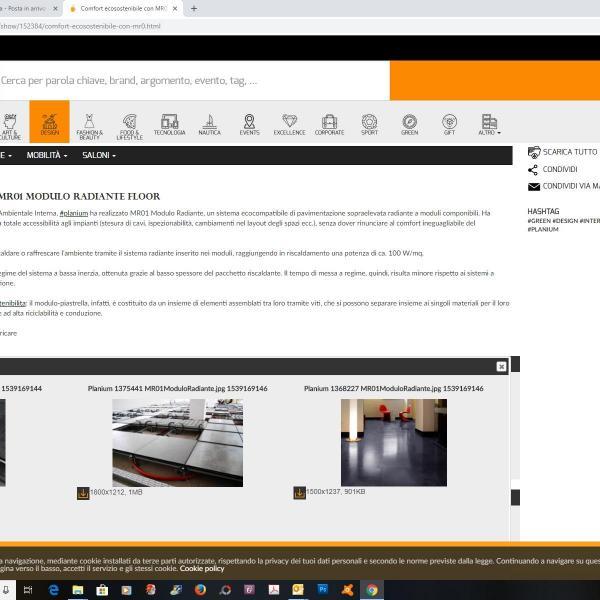
Task: Click the MR01 Modulo Radiante Floor heading
Action: point(80,197)
